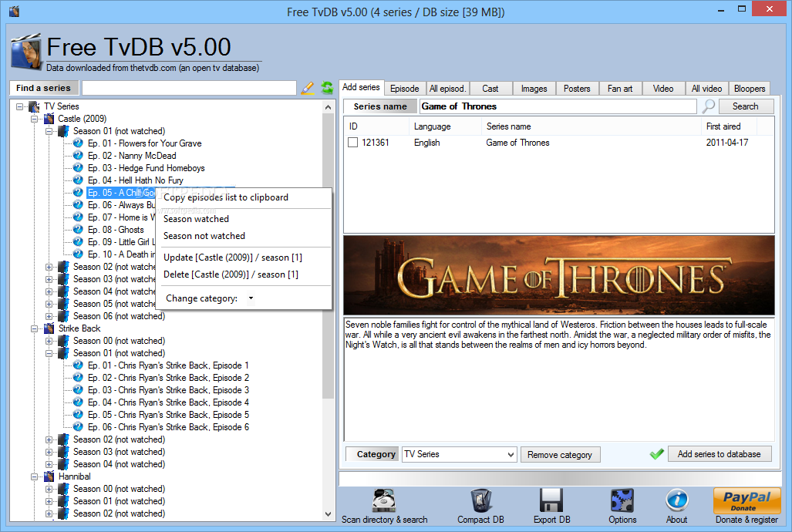Click the TV Series root folder icon
The height and width of the screenshot is (532, 792).
35,106
